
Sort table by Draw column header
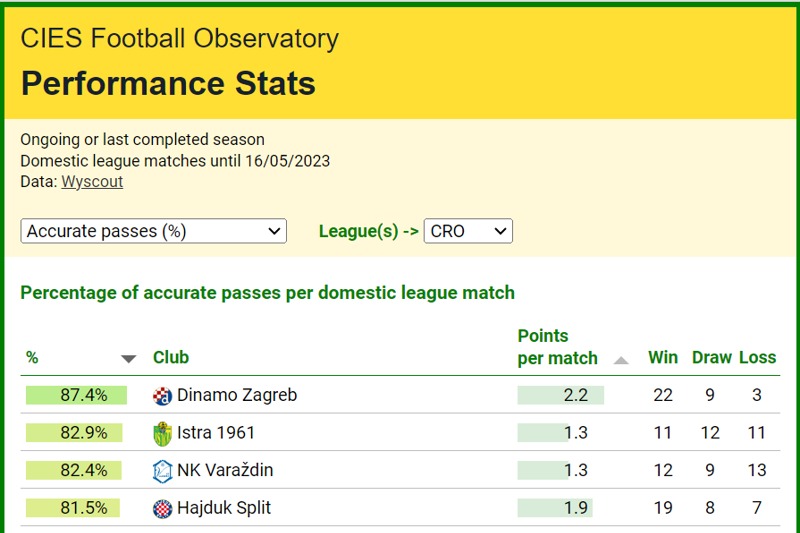click(x=712, y=357)
